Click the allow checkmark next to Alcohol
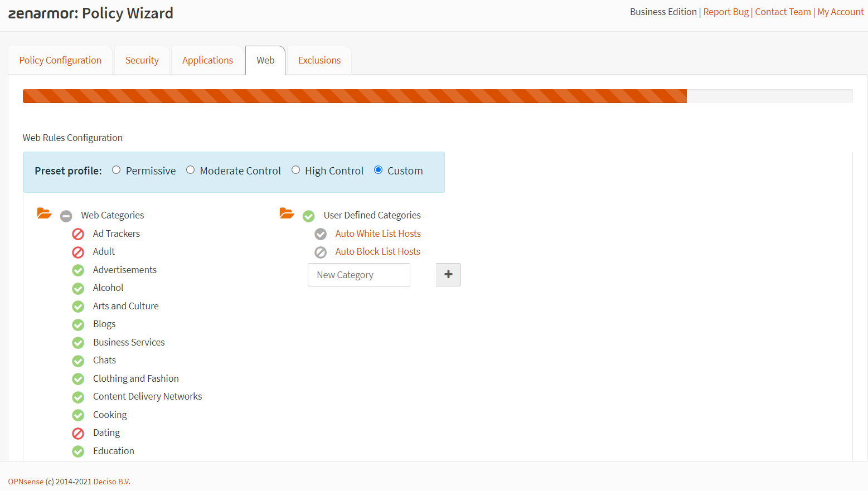868x491 pixels. click(x=77, y=288)
